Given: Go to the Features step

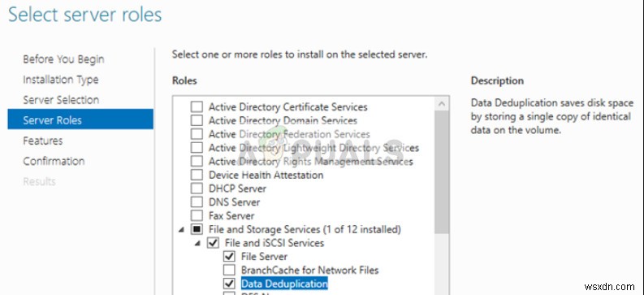Looking at the screenshot, I should coord(43,141).
